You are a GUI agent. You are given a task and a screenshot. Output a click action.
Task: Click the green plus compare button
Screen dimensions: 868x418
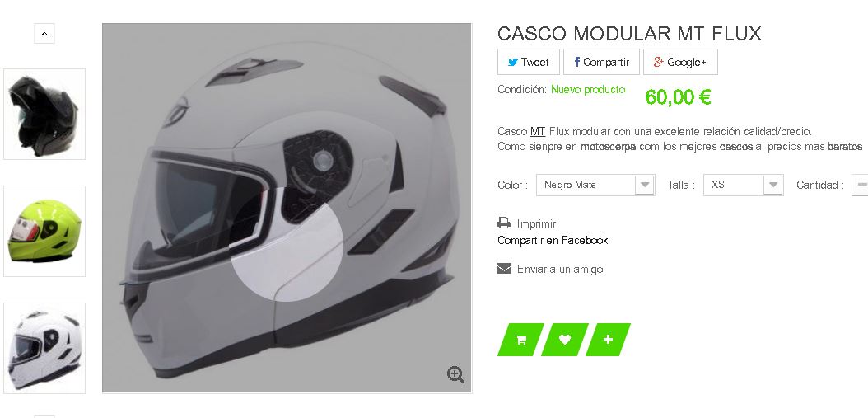[x=608, y=340]
